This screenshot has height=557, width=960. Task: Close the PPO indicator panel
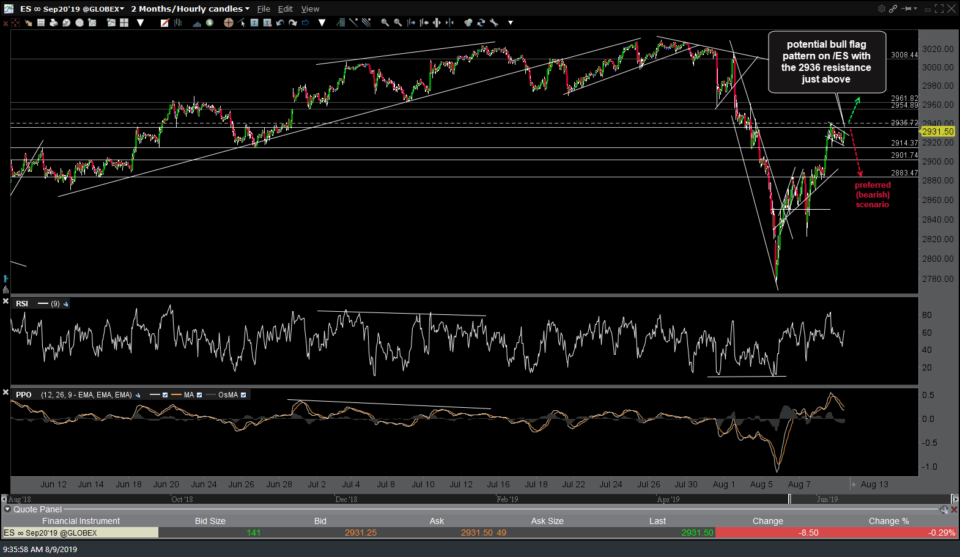6,392
